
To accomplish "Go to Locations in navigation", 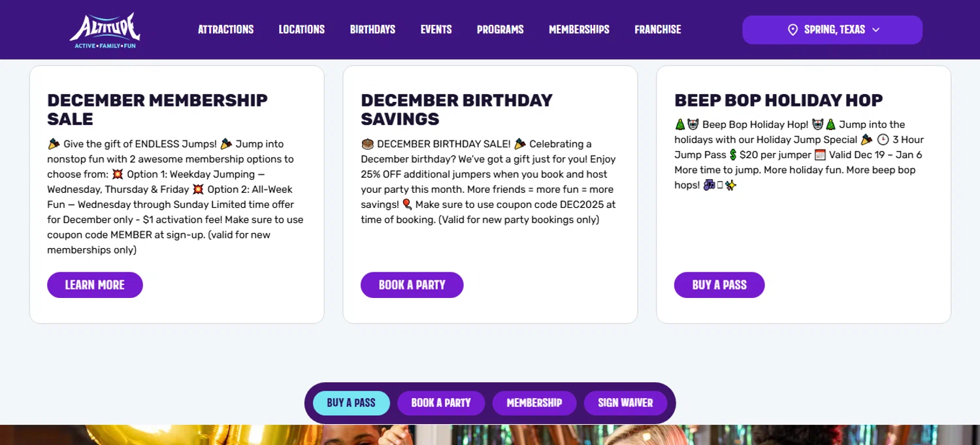I will click(x=301, y=29).
